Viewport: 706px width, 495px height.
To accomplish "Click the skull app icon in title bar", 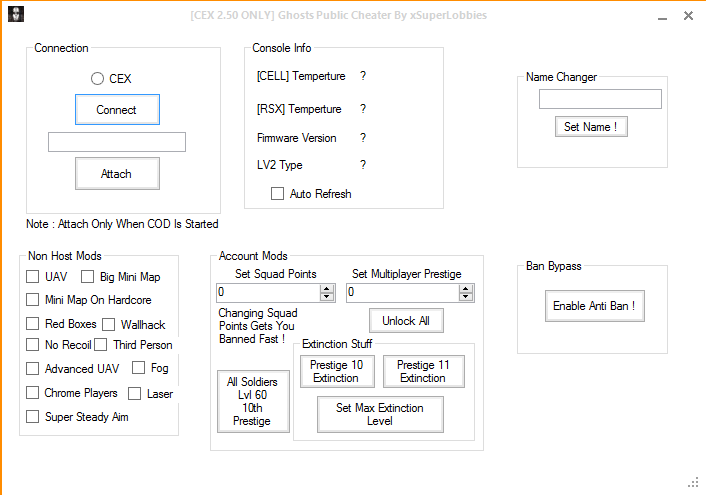I will 16,14.
